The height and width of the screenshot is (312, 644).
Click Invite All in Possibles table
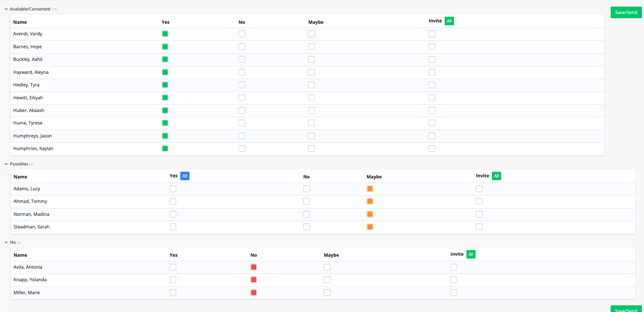coord(496,176)
